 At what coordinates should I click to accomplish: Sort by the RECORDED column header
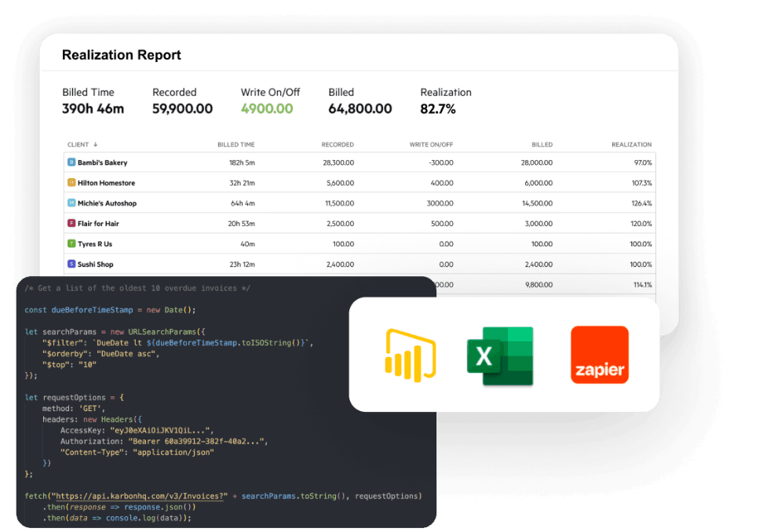(337, 144)
